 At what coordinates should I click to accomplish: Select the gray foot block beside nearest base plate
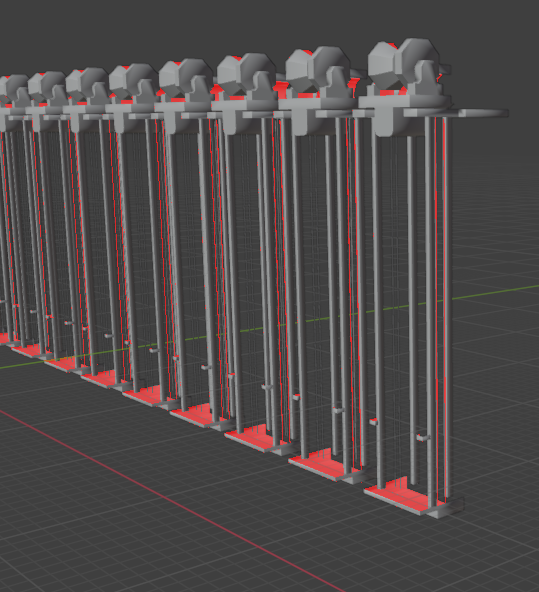[446, 508]
